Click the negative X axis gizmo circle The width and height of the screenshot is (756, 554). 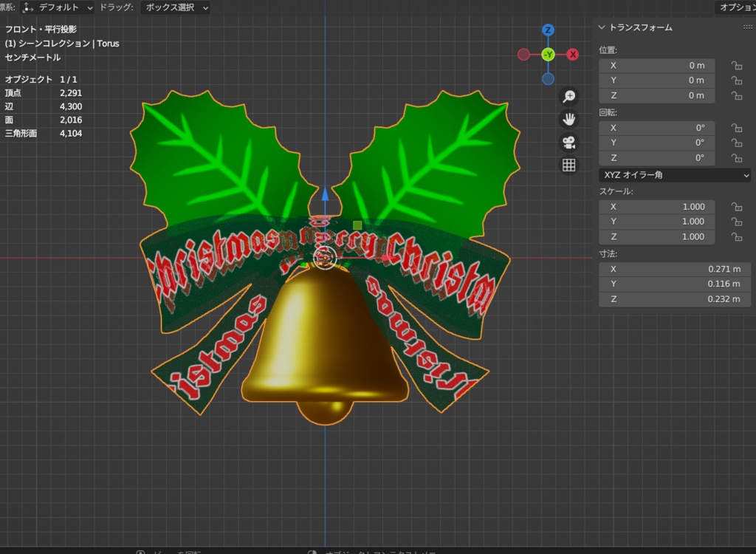click(x=523, y=55)
